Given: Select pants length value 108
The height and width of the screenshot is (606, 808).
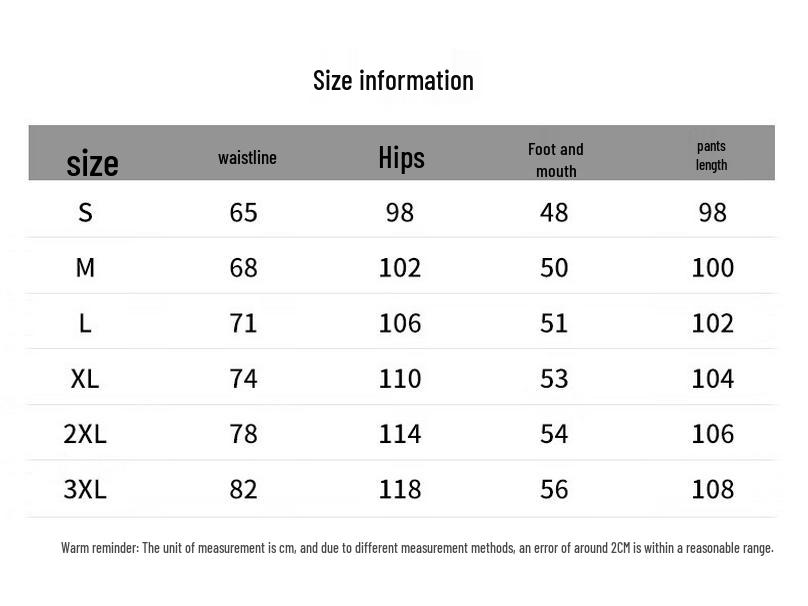Looking at the screenshot, I should pos(713,489).
